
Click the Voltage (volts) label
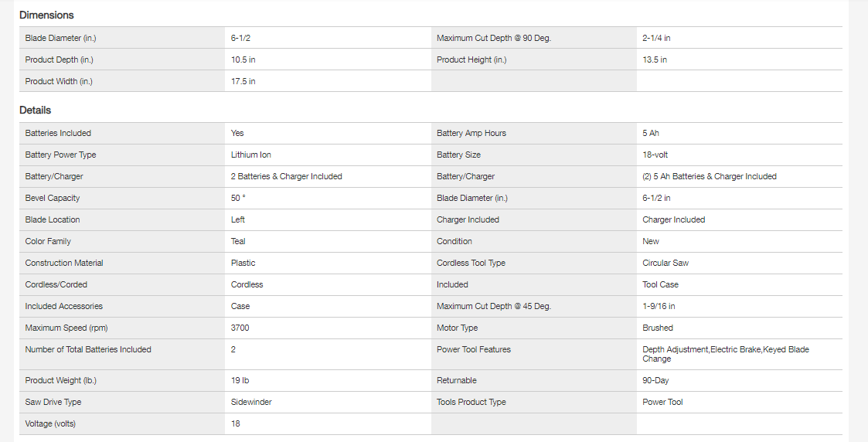pos(50,423)
